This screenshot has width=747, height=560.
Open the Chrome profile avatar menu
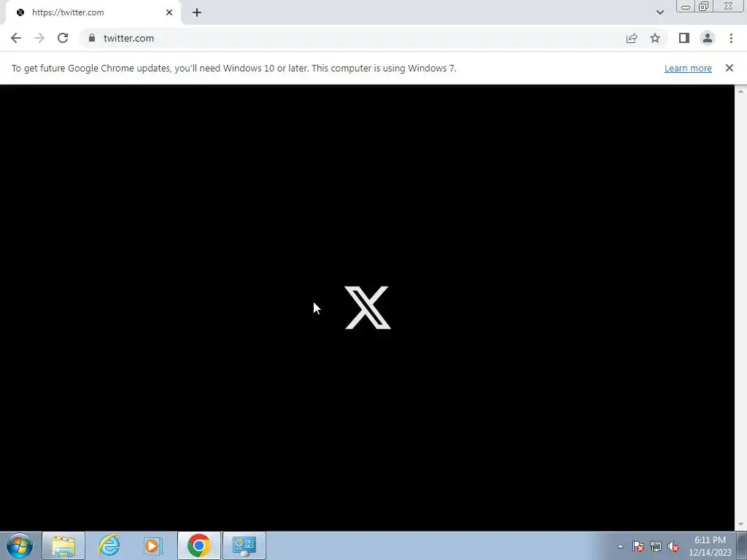click(x=708, y=38)
